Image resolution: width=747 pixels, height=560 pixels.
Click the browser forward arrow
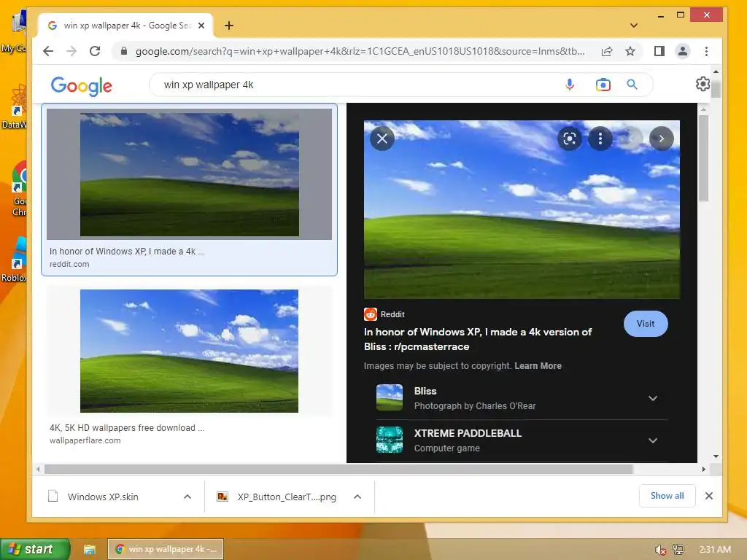(x=71, y=51)
